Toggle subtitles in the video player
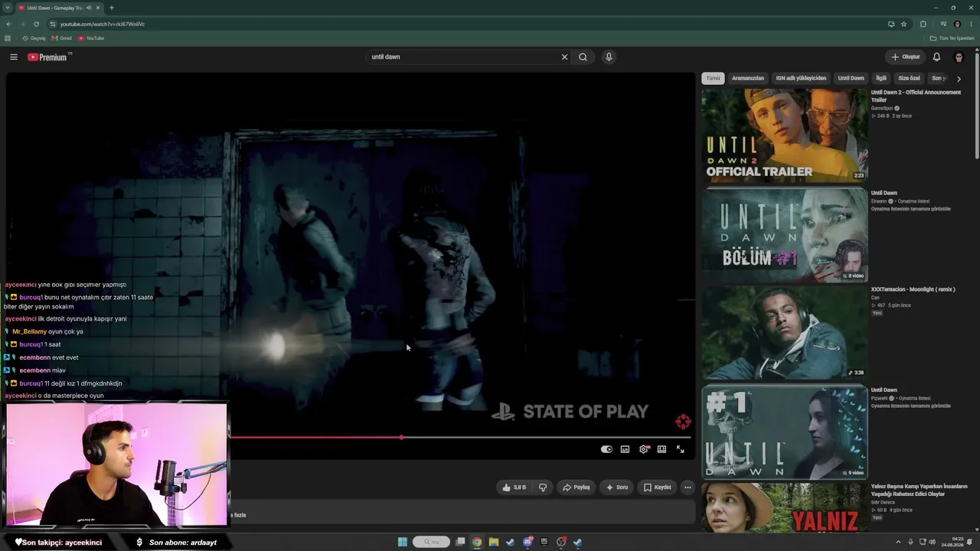The width and height of the screenshot is (980, 551). tap(625, 449)
